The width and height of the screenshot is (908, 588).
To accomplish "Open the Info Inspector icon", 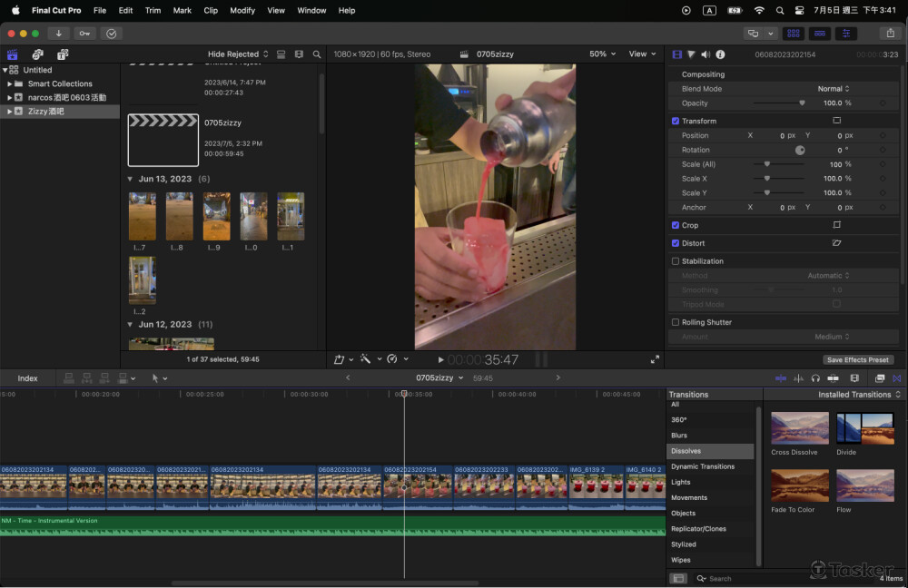I will point(720,54).
